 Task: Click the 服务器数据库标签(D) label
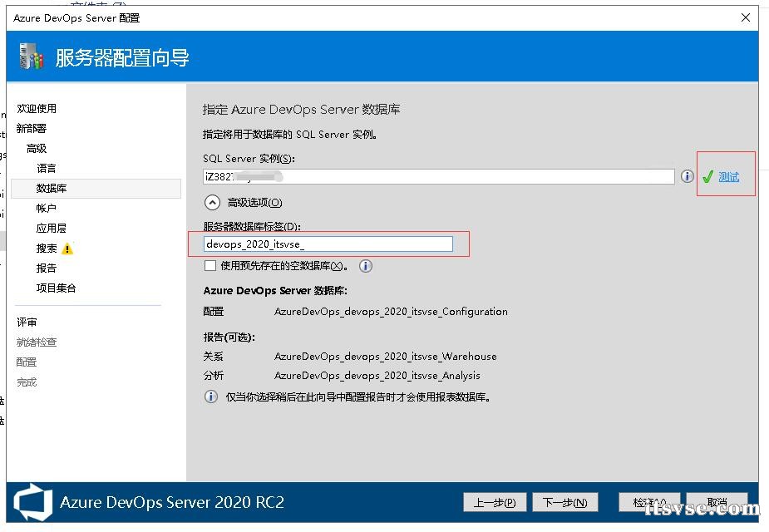pyautogui.click(x=252, y=227)
